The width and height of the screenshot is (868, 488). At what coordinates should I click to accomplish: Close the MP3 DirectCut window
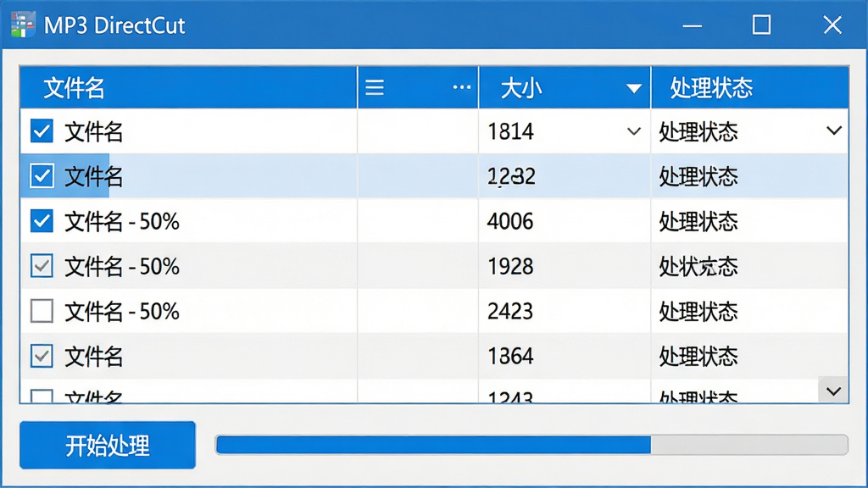pyautogui.click(x=832, y=25)
